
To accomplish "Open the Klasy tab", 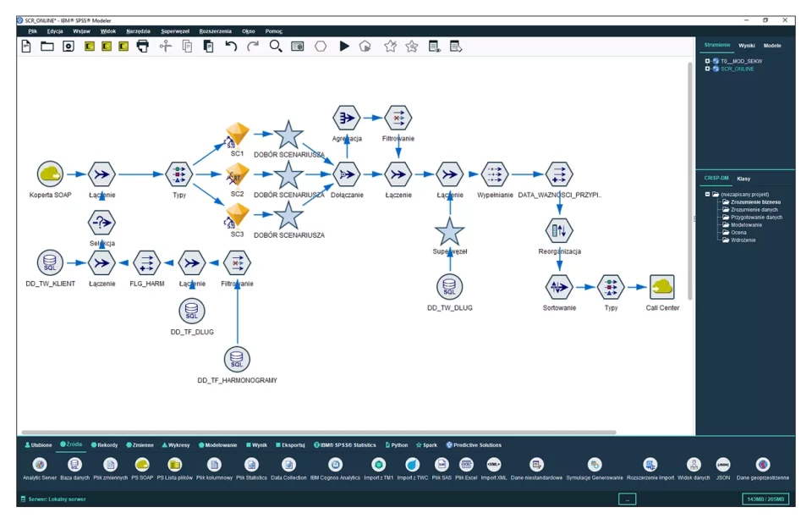I will pyautogui.click(x=743, y=179).
